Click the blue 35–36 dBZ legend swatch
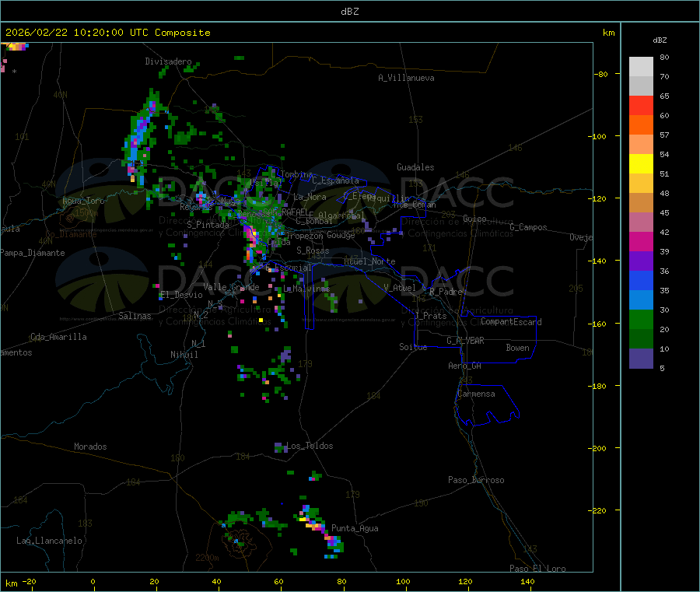 [x=641, y=280]
